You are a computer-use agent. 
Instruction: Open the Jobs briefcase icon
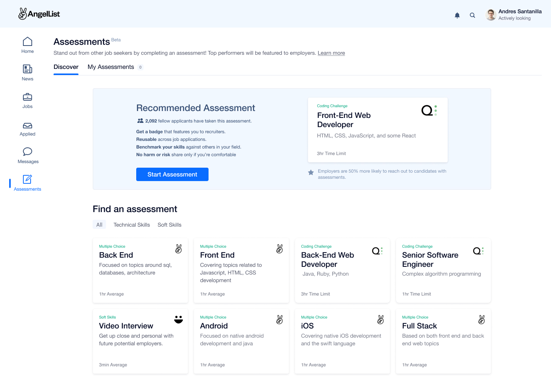pos(28,100)
